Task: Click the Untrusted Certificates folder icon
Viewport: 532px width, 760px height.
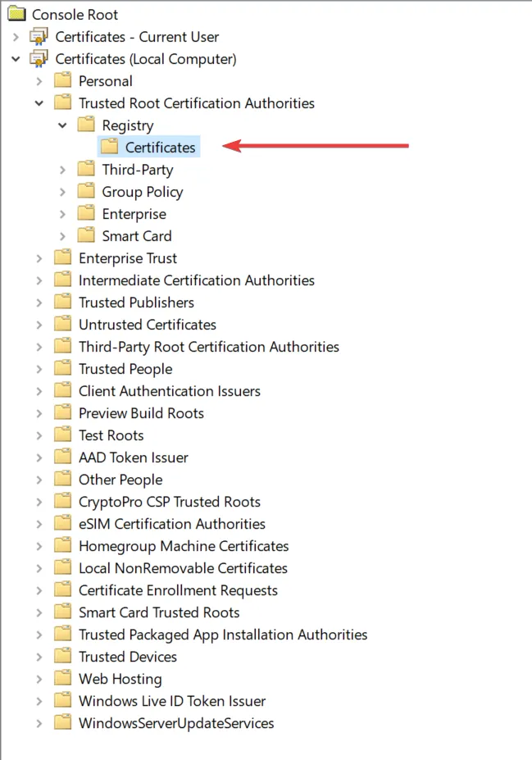Action: [x=62, y=324]
